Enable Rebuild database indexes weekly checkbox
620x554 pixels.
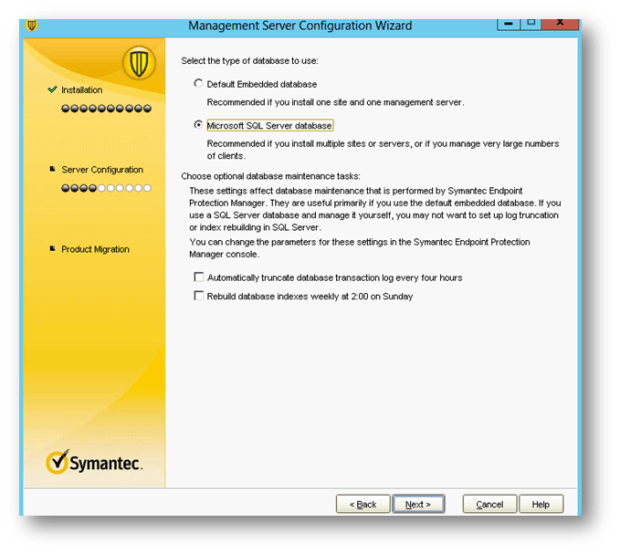[x=199, y=296]
